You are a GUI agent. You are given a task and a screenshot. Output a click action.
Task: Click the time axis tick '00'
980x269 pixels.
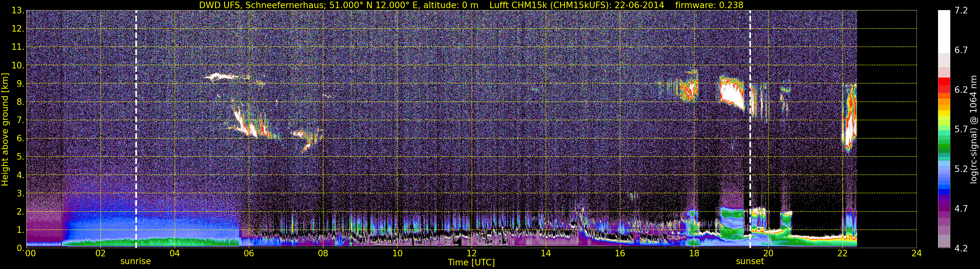pos(31,253)
